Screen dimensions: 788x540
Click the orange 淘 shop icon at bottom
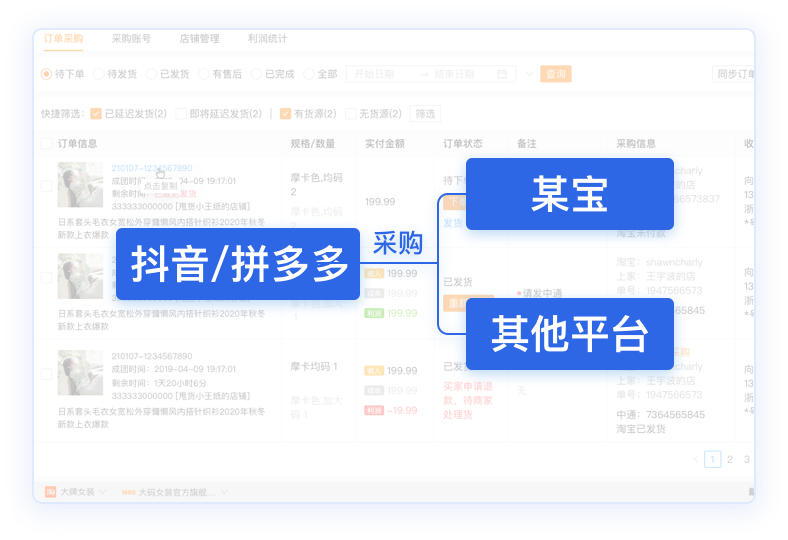tap(50, 492)
